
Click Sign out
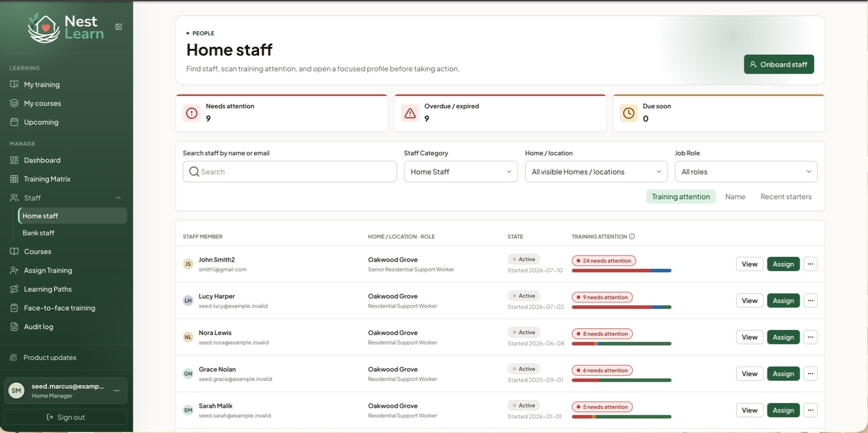tap(66, 417)
